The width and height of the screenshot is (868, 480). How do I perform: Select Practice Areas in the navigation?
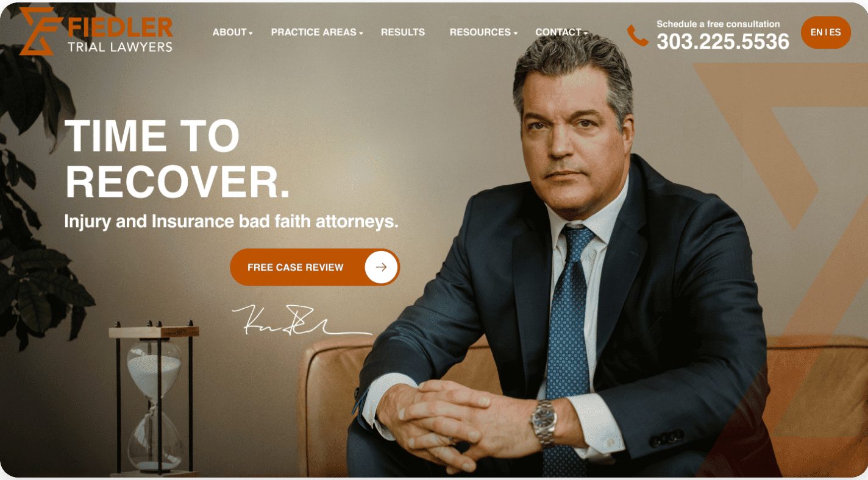(x=314, y=32)
